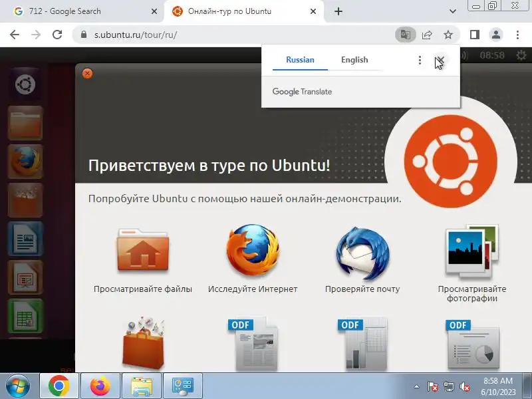
Task: Go back with the browser back arrow
Action: point(15,35)
